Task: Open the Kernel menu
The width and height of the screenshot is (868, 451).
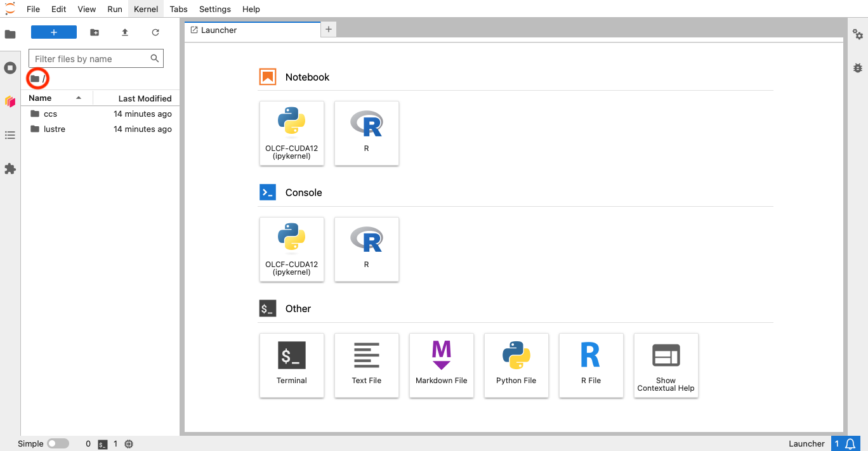Action: pyautogui.click(x=145, y=9)
